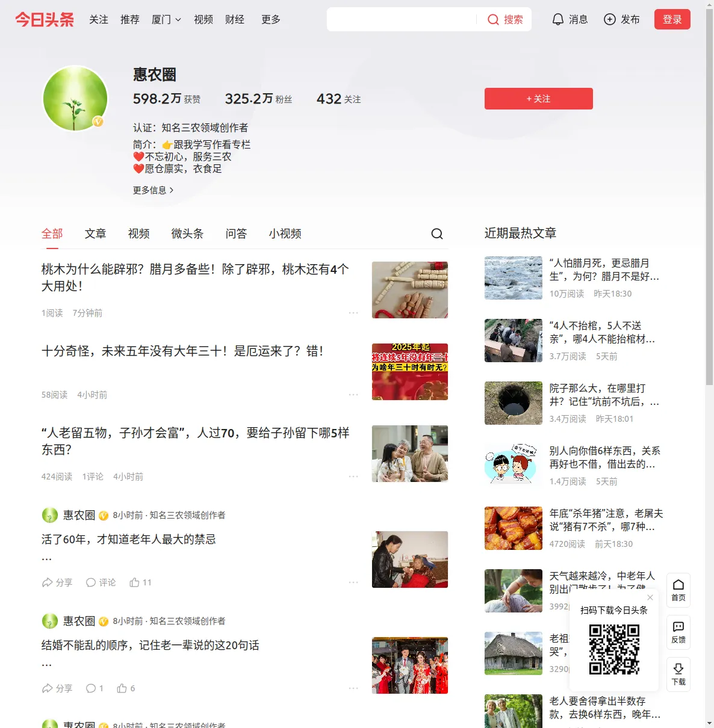The width and height of the screenshot is (714, 728).
Task: Open 关注 in the top navigation
Action: click(x=99, y=19)
